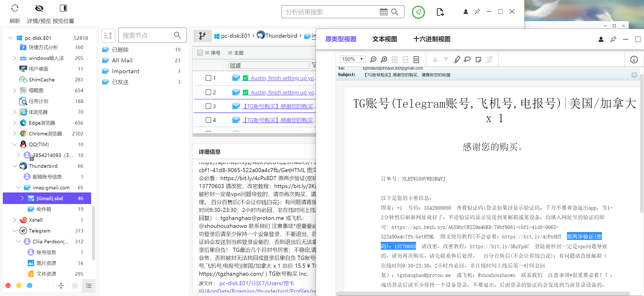
Task: Check the checkbox for row 1
Action: (208, 78)
